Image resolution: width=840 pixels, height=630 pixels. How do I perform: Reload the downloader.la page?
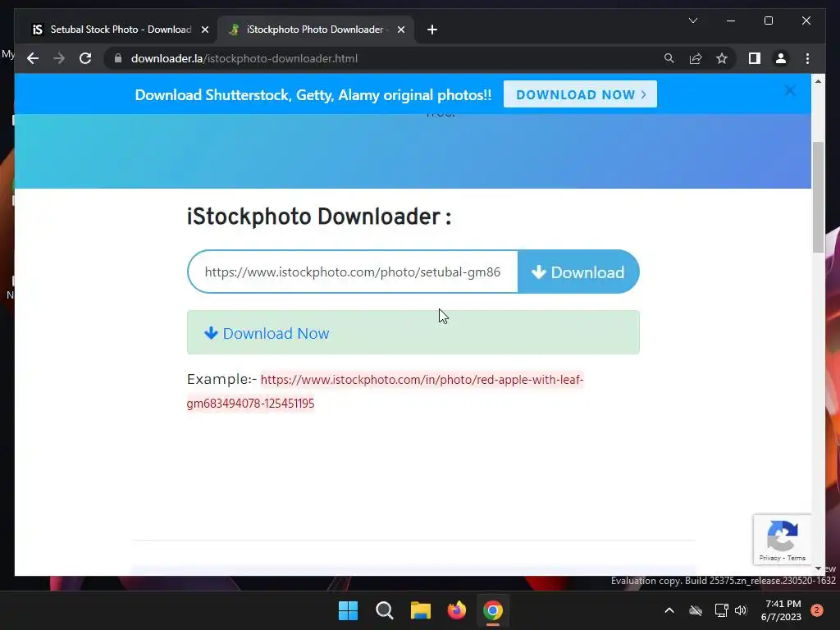point(85,58)
